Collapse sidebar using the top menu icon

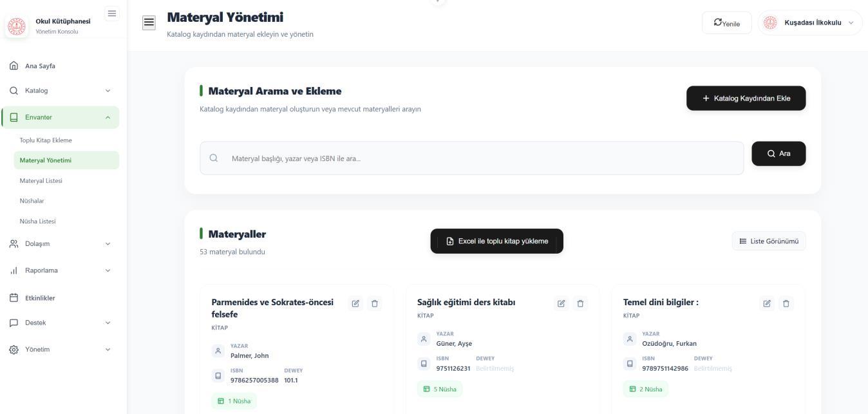[111, 14]
